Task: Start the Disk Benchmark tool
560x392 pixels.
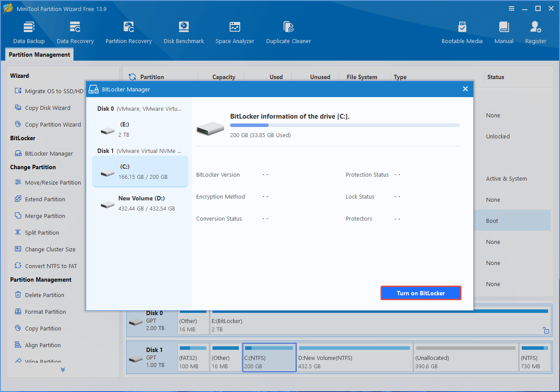Action: point(184,33)
